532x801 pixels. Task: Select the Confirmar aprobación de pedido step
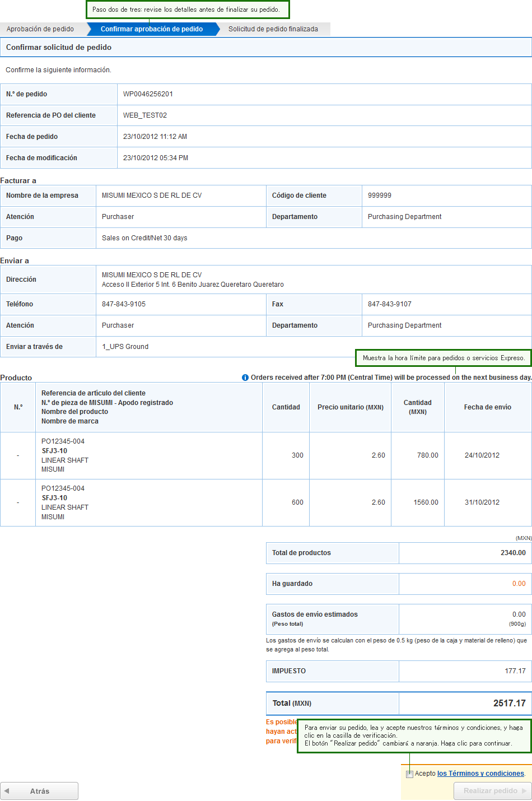(152, 29)
